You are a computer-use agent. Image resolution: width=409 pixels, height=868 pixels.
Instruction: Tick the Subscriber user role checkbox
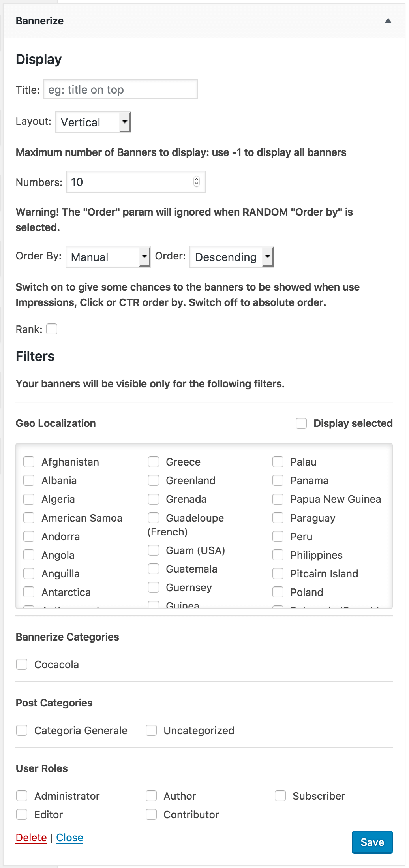(x=280, y=796)
